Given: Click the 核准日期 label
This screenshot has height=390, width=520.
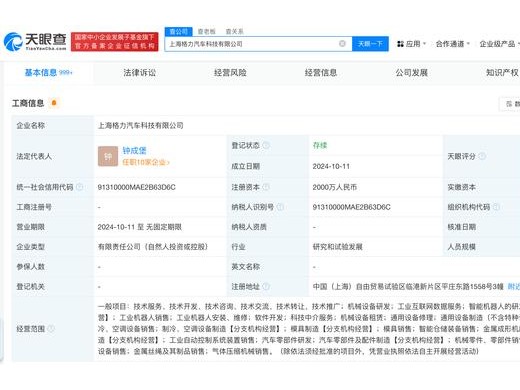Looking at the screenshot, I should (x=461, y=227).
